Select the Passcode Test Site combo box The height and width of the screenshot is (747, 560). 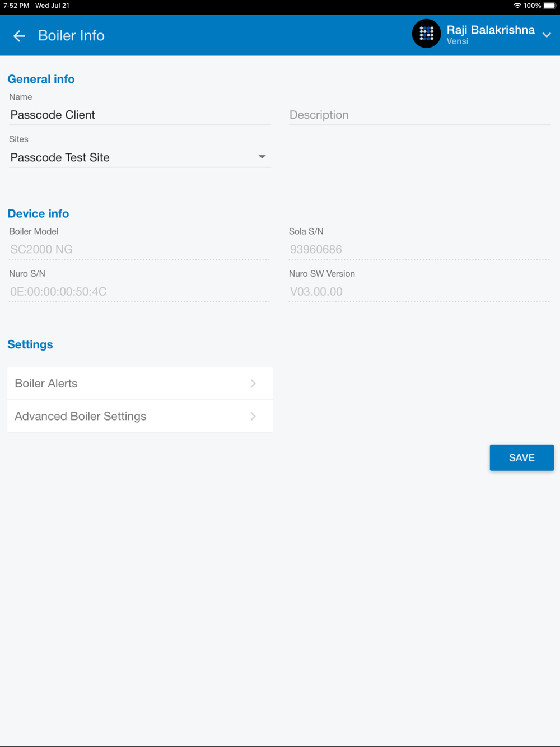134,157
